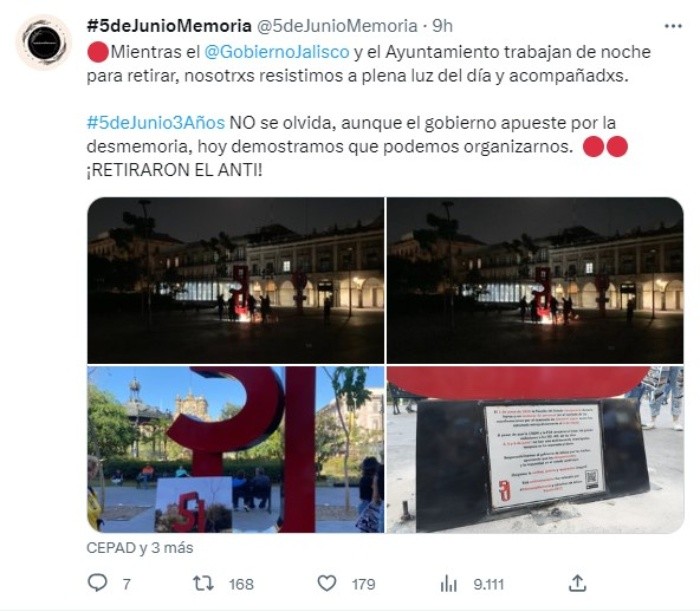
Task: View tweet analytics bar chart icon
Action: pos(448,583)
